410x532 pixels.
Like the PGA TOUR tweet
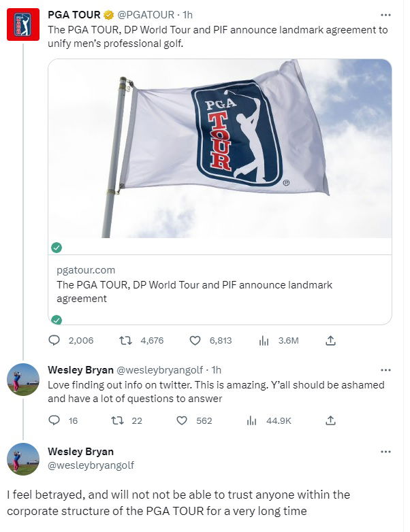click(195, 340)
